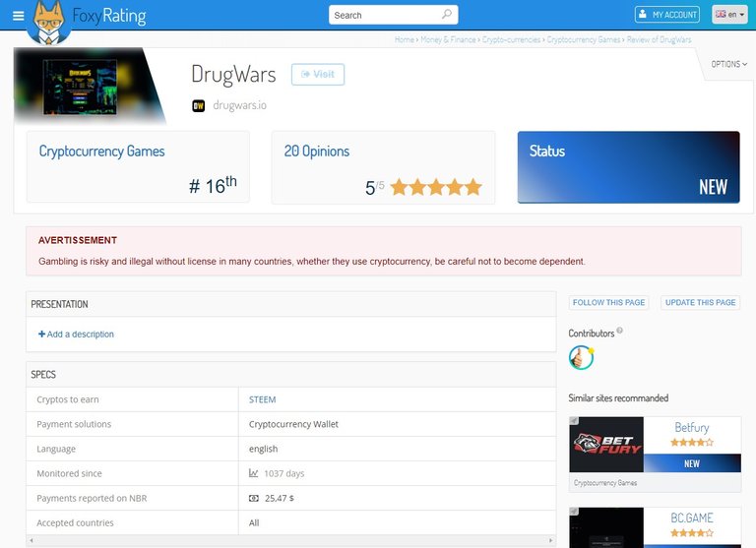Click the 'english' language value
Image resolution: width=756 pixels, height=548 pixels.
tap(263, 449)
